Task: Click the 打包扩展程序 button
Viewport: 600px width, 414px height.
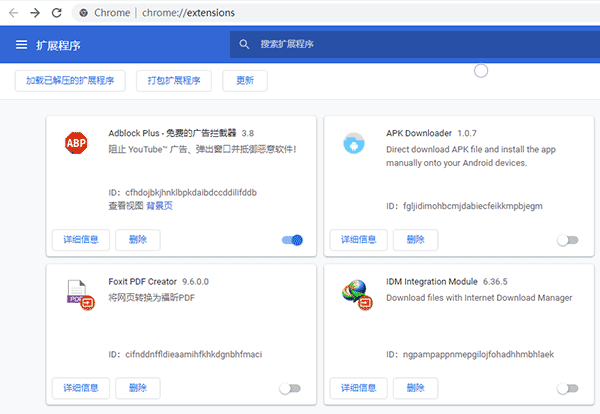Action: click(174, 81)
